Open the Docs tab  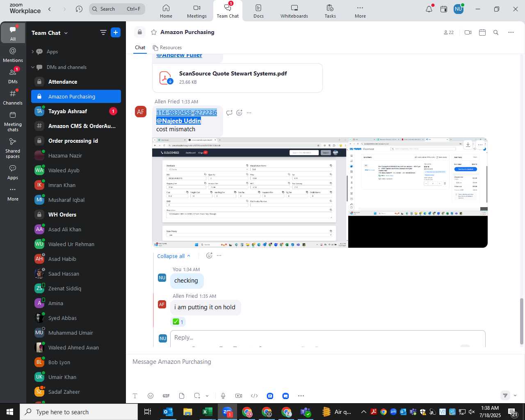(258, 11)
